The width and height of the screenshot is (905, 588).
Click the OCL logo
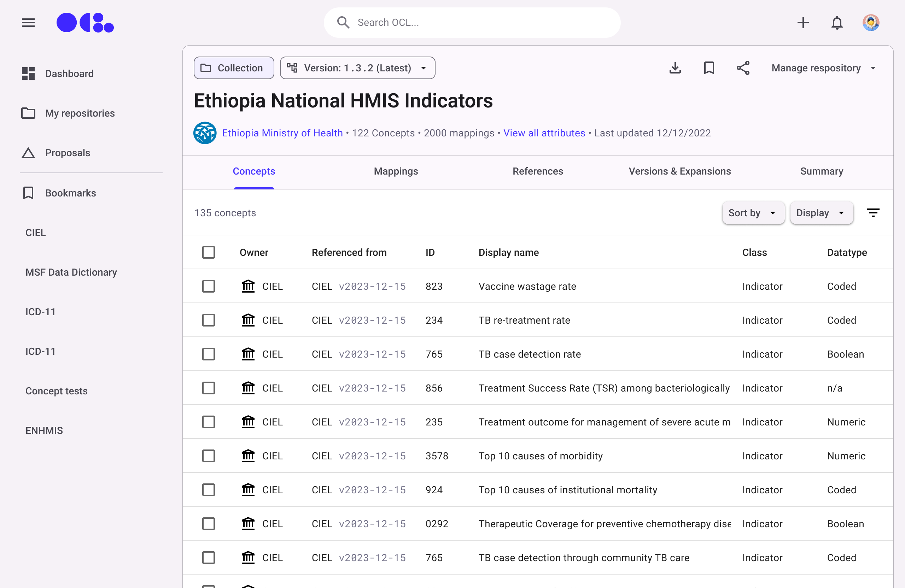85,23
